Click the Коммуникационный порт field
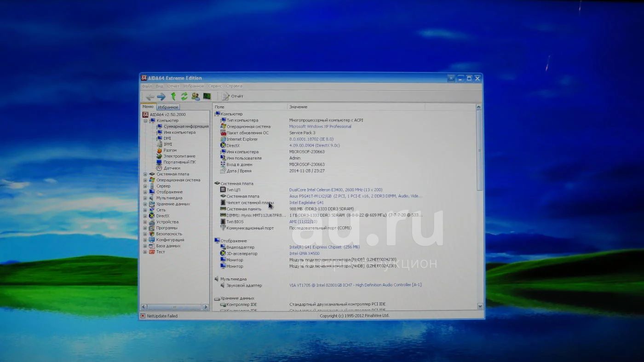The image size is (644, 362). (x=250, y=228)
